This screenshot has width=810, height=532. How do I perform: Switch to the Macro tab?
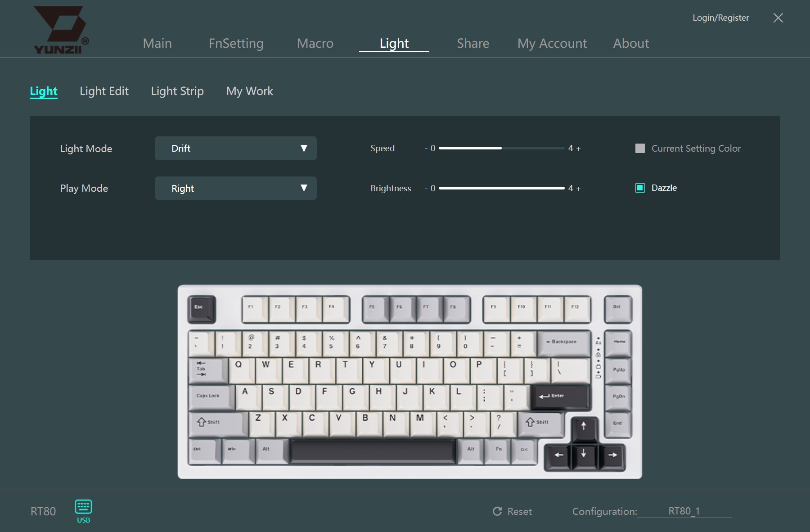click(315, 43)
